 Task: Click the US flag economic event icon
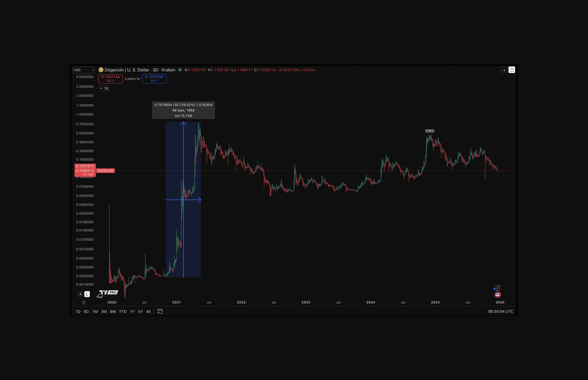pyautogui.click(x=497, y=295)
